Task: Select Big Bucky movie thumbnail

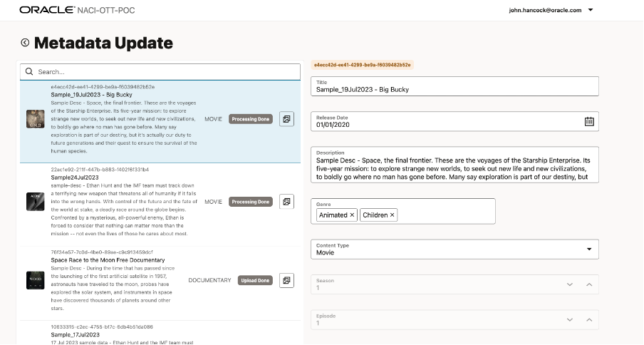Action: [x=36, y=119]
